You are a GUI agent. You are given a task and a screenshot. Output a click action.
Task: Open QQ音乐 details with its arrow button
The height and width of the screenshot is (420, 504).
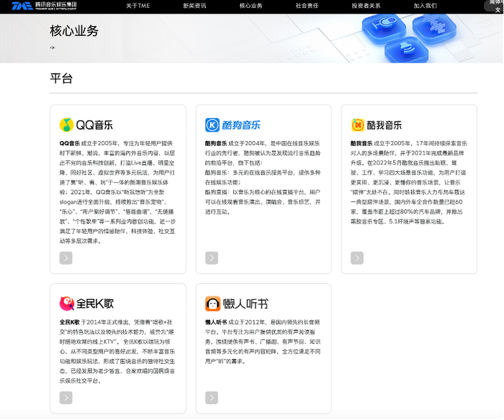66,258
